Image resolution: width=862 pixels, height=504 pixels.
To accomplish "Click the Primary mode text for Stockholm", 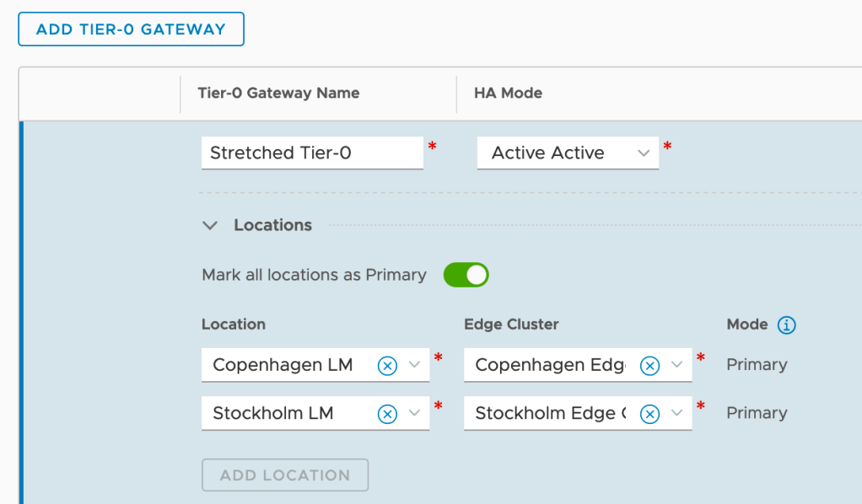I will pos(757,413).
